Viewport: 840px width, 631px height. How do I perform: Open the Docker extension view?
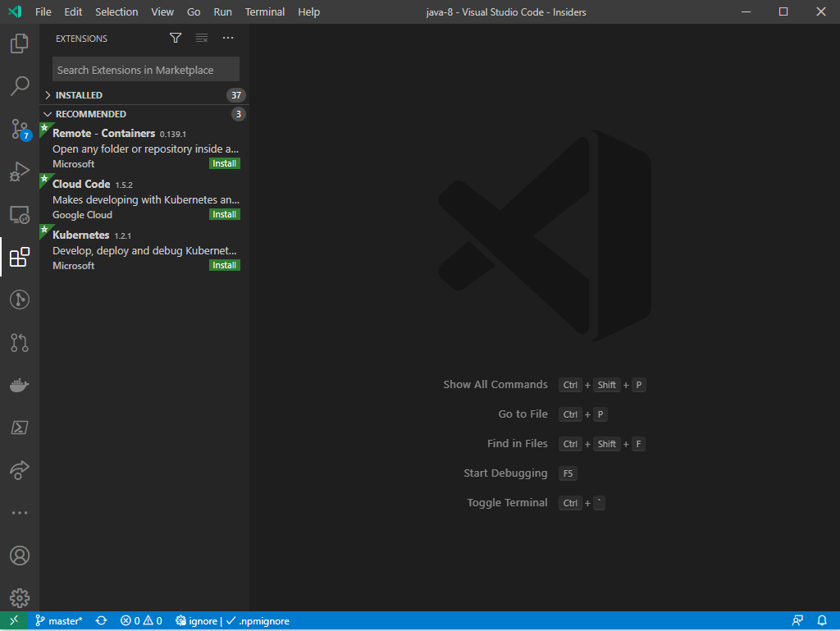tap(19, 385)
